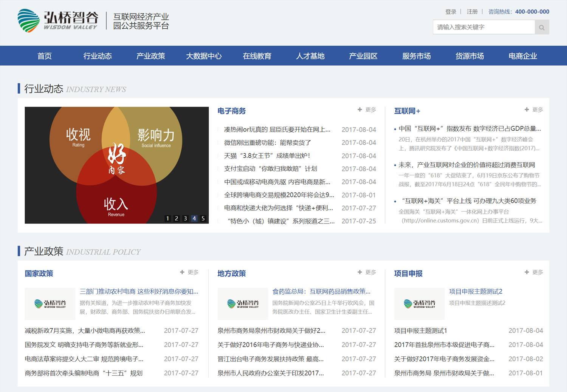This screenshot has width=567, height=392.
Task: Click the 更多 link in 电子商务 section
Action: point(371,110)
